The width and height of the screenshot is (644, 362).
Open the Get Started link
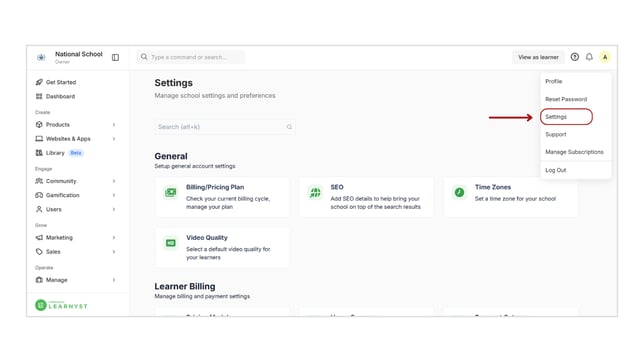pos(61,82)
